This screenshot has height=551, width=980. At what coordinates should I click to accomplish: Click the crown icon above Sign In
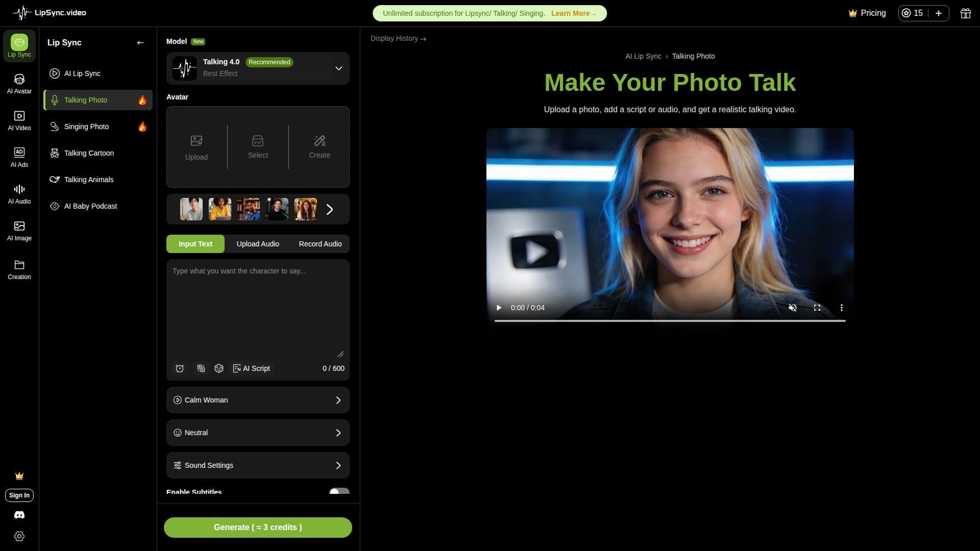[x=19, y=476]
